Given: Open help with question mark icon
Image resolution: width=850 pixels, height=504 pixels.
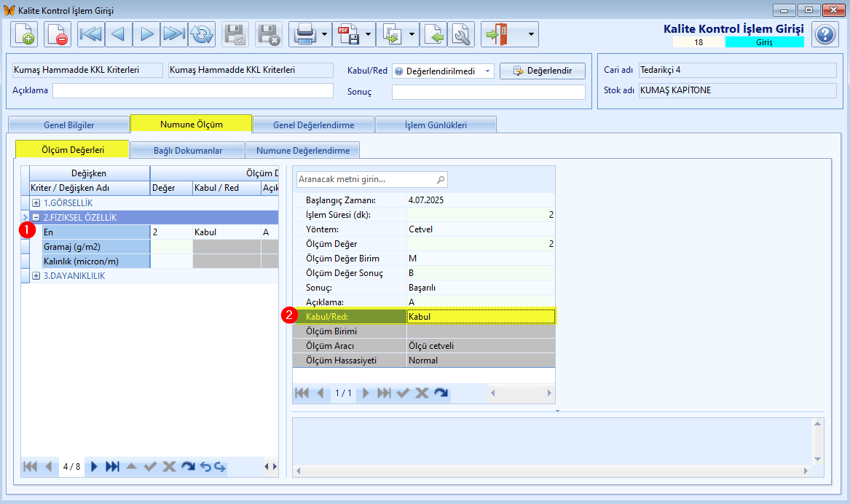Looking at the screenshot, I should [x=825, y=35].
